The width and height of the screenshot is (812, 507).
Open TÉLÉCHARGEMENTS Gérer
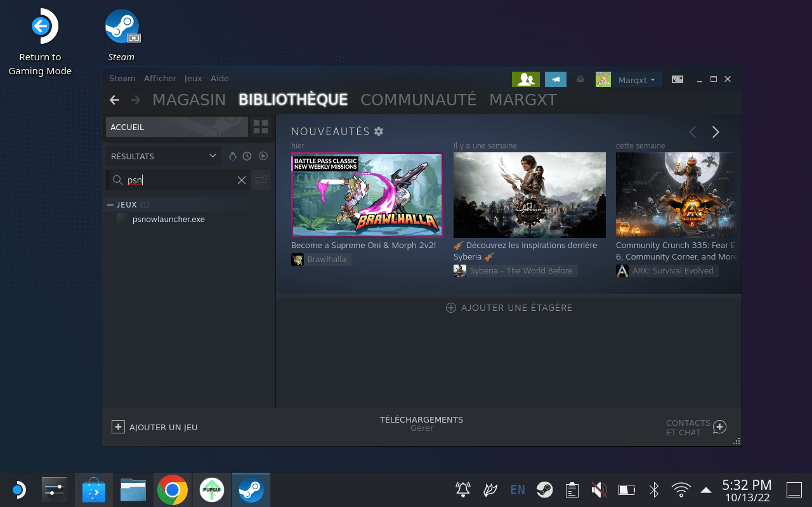pyautogui.click(x=421, y=424)
